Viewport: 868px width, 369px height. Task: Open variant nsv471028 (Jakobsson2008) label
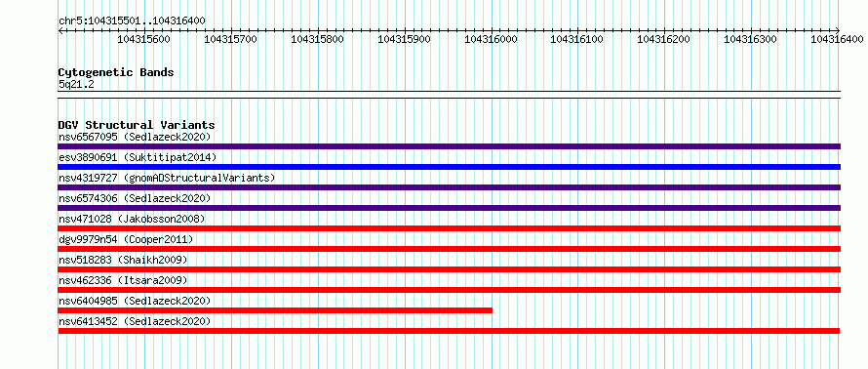(x=132, y=219)
